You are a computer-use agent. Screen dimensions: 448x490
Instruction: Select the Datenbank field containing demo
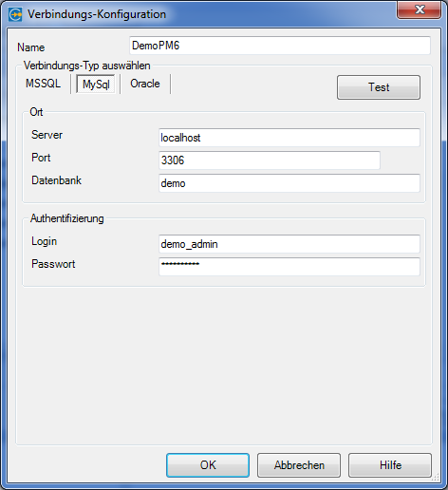pyautogui.click(x=289, y=183)
